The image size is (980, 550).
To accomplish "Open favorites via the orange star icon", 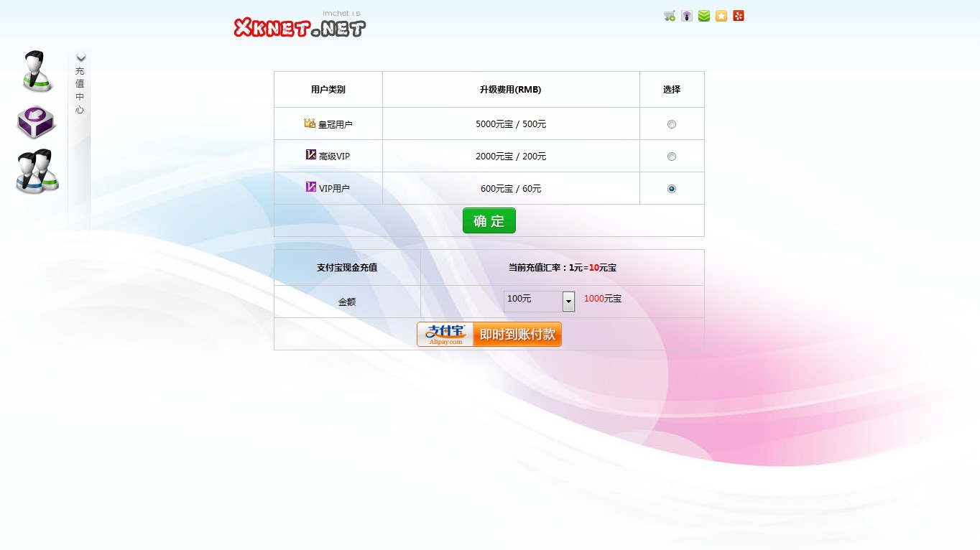I will [x=721, y=16].
